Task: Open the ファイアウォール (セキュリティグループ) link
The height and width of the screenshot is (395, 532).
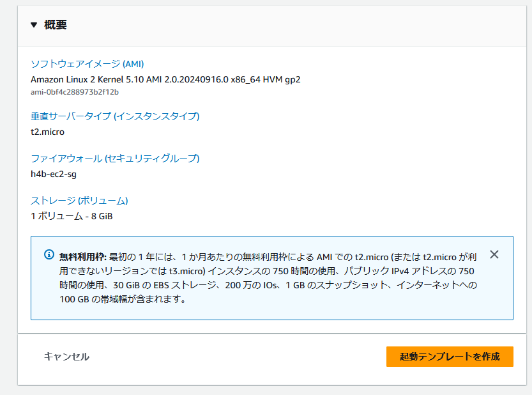Action: pyautogui.click(x=115, y=159)
